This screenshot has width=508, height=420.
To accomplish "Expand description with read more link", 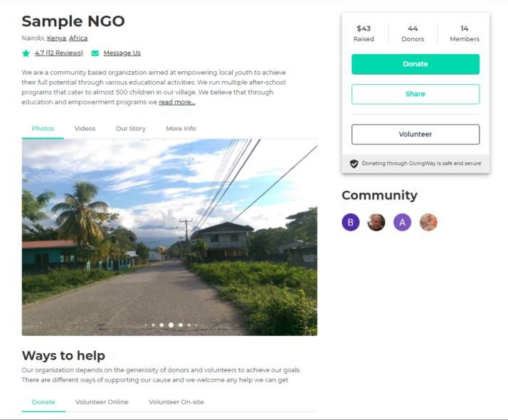I will coord(177,102).
